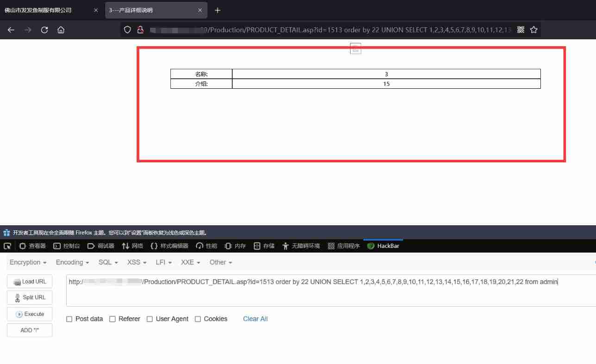Open the 性能 performance panel

(x=207, y=246)
